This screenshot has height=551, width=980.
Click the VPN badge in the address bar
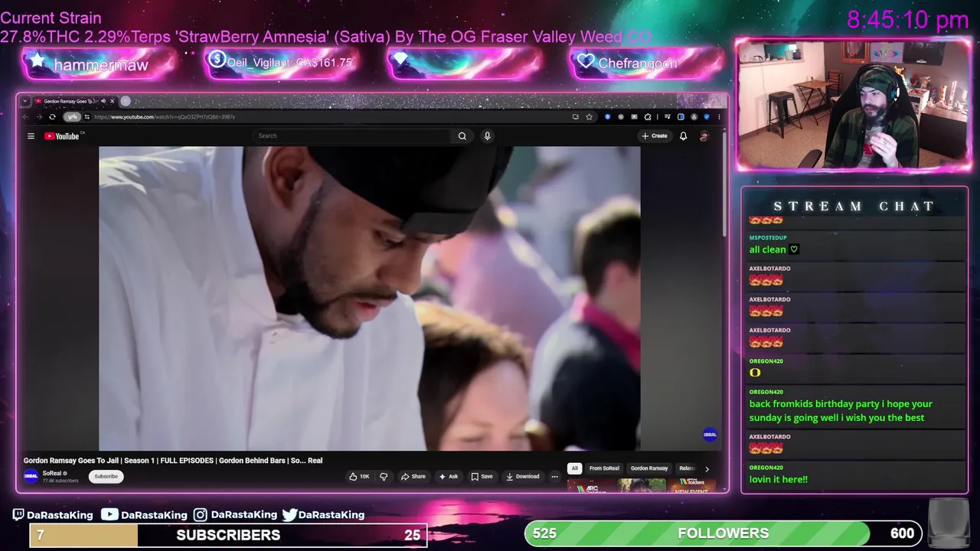(x=72, y=117)
